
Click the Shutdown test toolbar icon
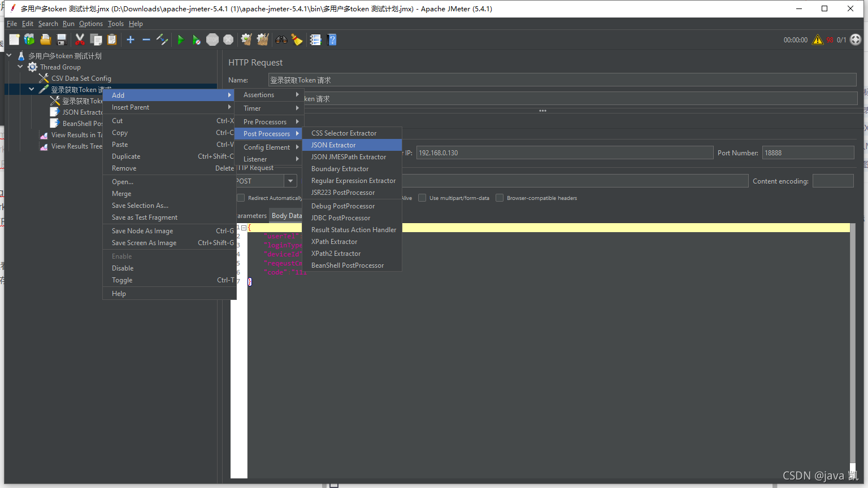(x=228, y=40)
